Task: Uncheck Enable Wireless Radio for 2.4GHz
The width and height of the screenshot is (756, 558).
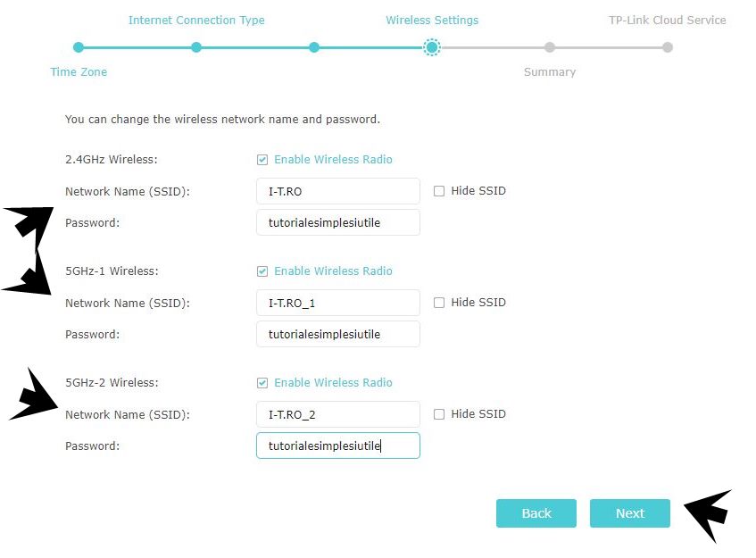Action: [262, 160]
